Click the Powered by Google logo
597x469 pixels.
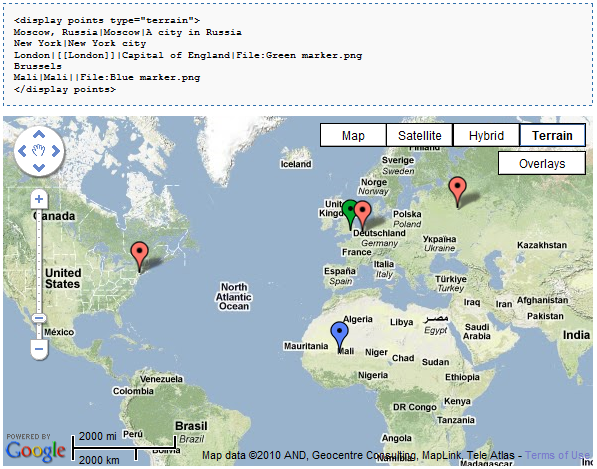[36, 448]
